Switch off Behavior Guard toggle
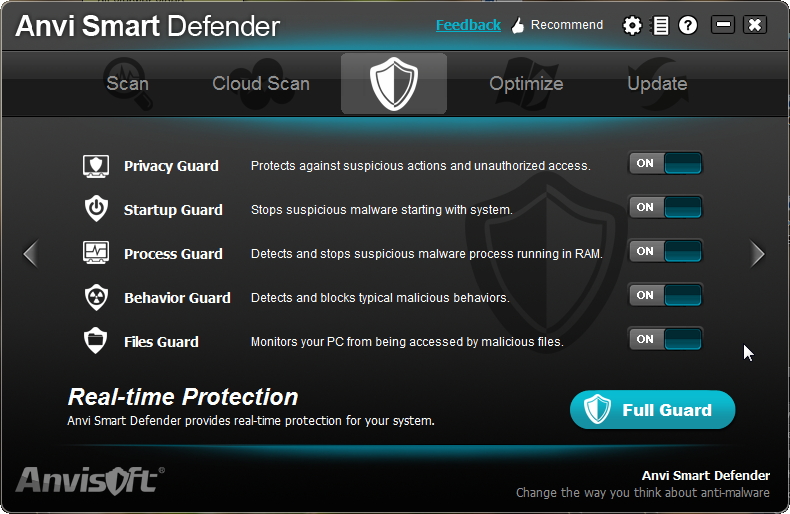Image resolution: width=790 pixels, height=514 pixels. tap(665, 295)
